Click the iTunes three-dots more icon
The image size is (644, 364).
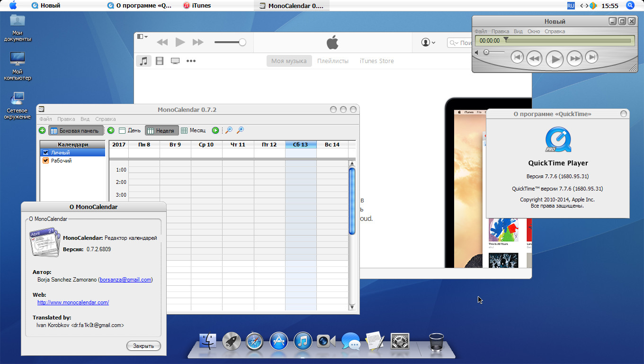click(191, 61)
